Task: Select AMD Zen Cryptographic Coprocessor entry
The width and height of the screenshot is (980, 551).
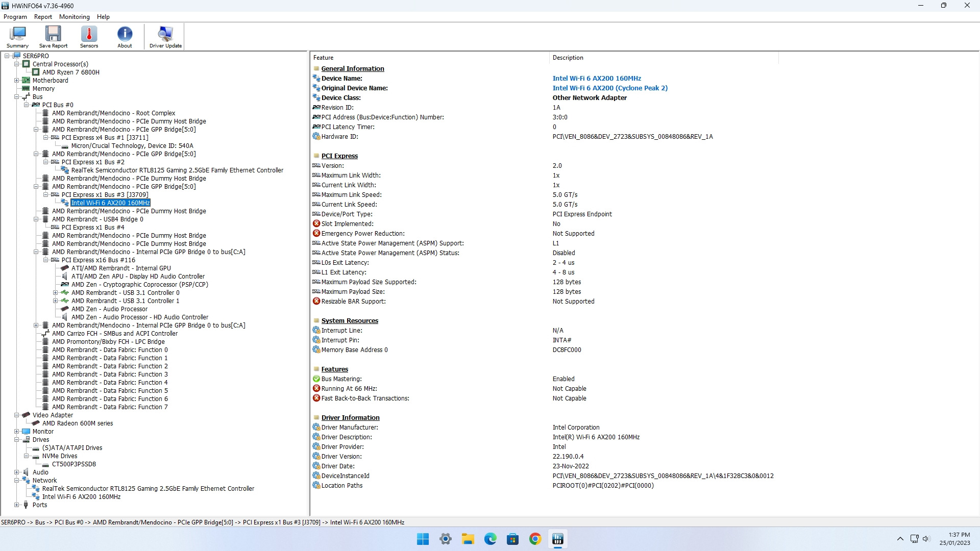Action: 140,285
